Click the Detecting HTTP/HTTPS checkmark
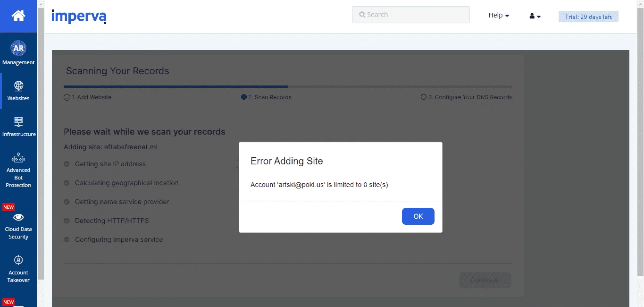Image resolution: width=644 pixels, height=307 pixels. point(67,221)
